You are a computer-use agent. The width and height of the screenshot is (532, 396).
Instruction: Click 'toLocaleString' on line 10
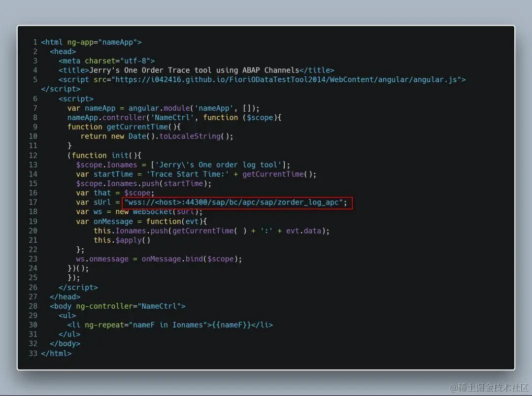(190, 136)
